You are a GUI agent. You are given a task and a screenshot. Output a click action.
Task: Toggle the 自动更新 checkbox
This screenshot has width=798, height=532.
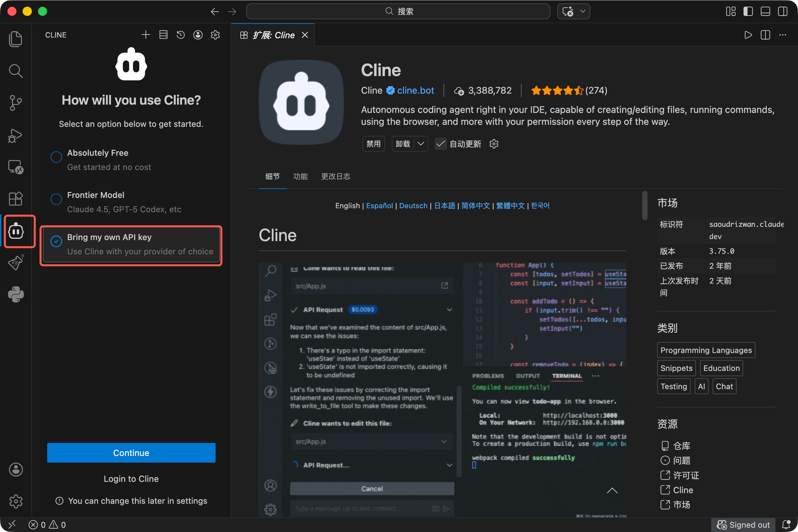click(441, 144)
